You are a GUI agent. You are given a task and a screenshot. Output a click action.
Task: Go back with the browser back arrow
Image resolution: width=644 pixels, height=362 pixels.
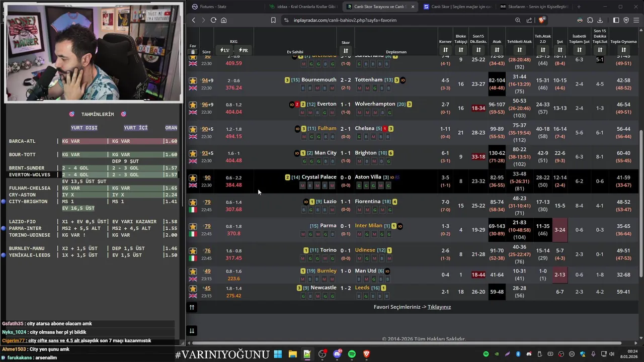click(x=194, y=20)
